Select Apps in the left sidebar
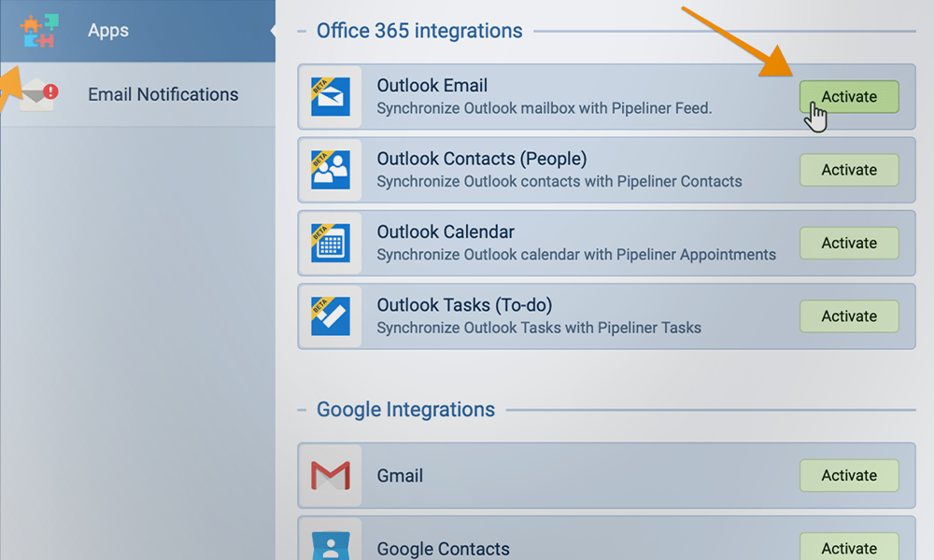 coord(108,31)
